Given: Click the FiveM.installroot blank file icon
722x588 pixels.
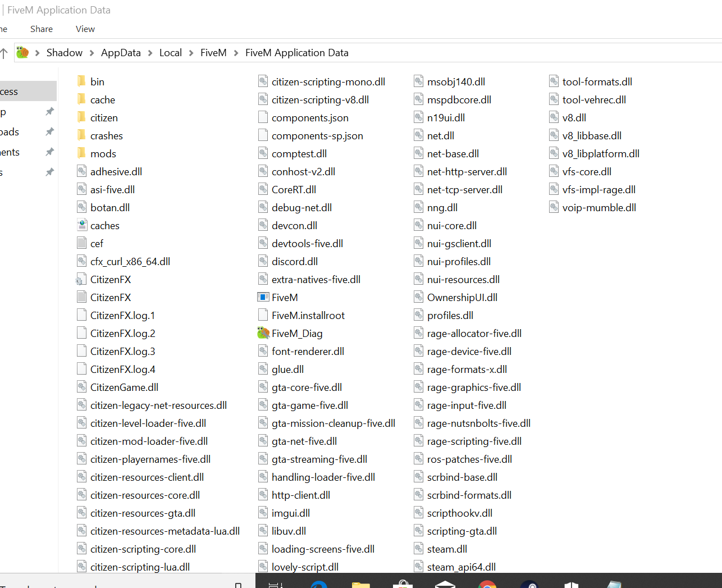Looking at the screenshot, I should (x=263, y=315).
